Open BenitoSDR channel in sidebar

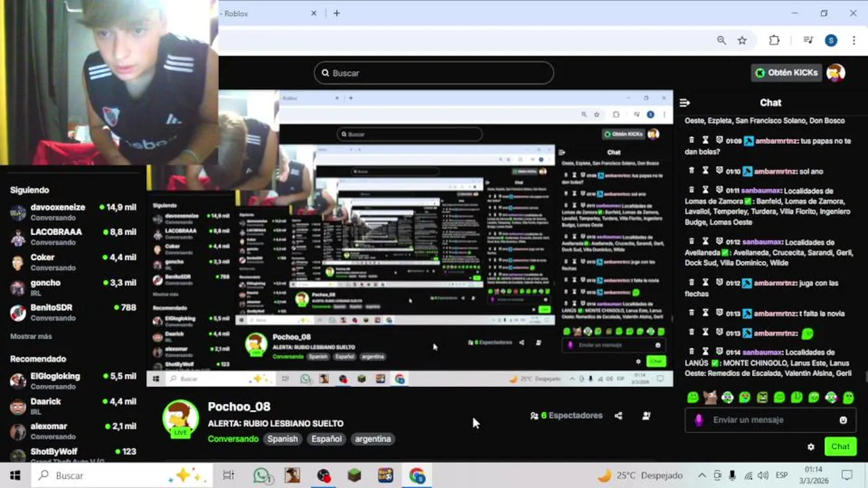pos(73,312)
